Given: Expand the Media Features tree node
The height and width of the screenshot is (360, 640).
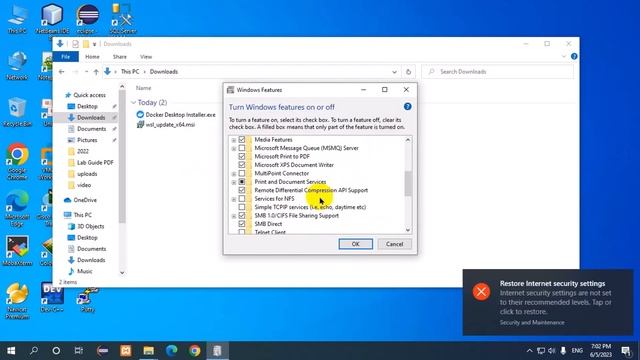Looking at the screenshot, I should (x=234, y=140).
